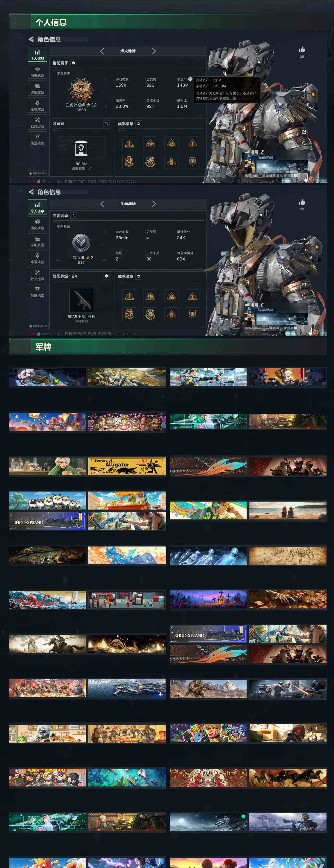Open the 收藏室 display case icon
This screenshot has width=334, height=868.
point(81,148)
